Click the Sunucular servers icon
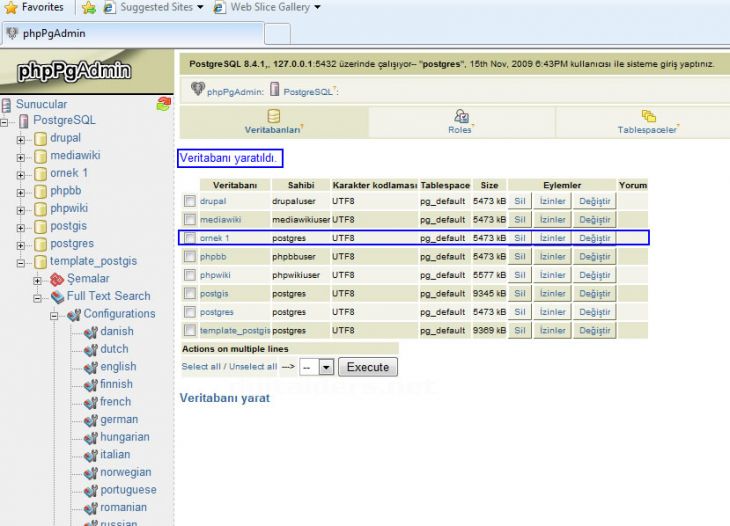 pos(6,104)
